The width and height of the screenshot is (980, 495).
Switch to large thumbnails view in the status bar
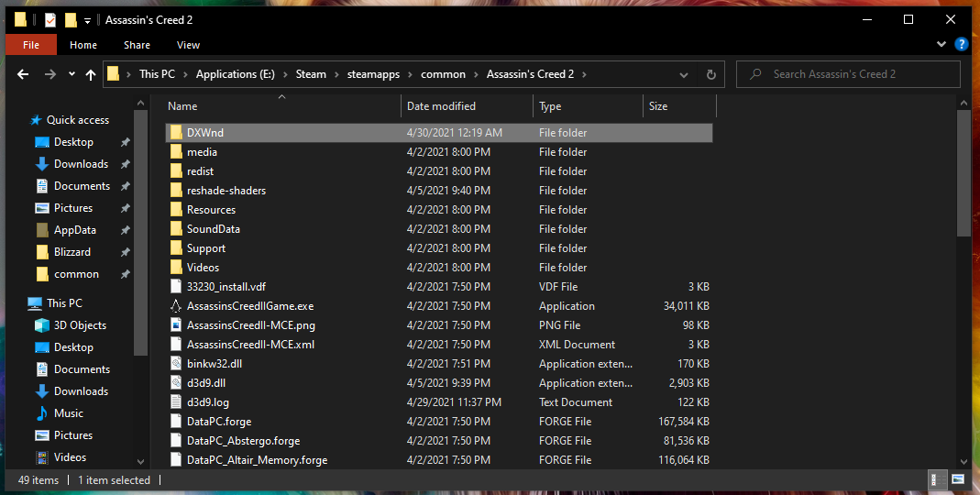pyautogui.click(x=958, y=479)
